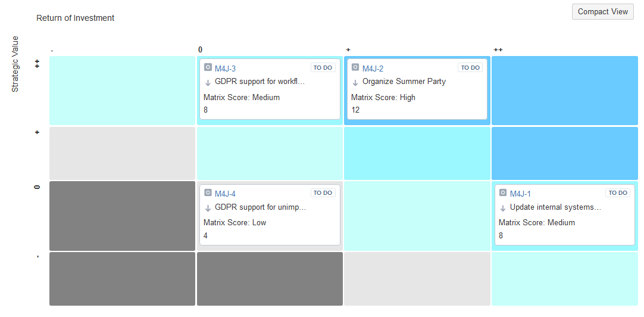Click the priority arrow on GDPR unimp card
Image resolution: width=644 pixels, height=317 pixels.
(208, 208)
